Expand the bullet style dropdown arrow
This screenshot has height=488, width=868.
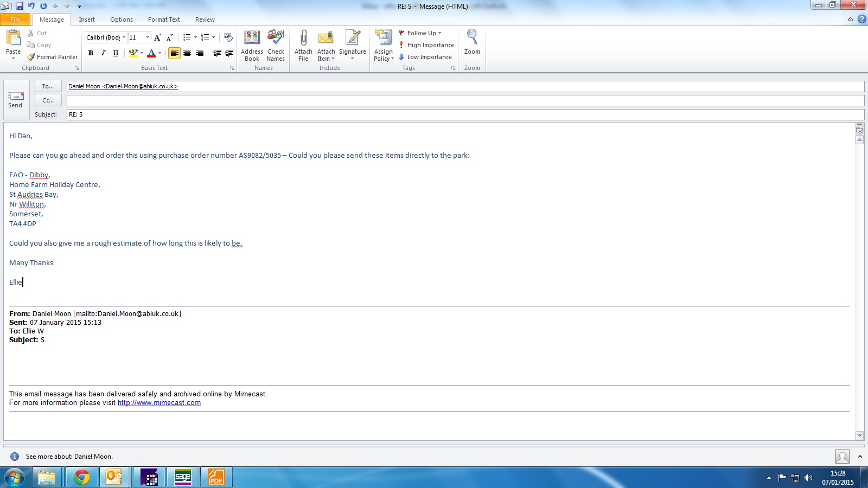(x=195, y=37)
